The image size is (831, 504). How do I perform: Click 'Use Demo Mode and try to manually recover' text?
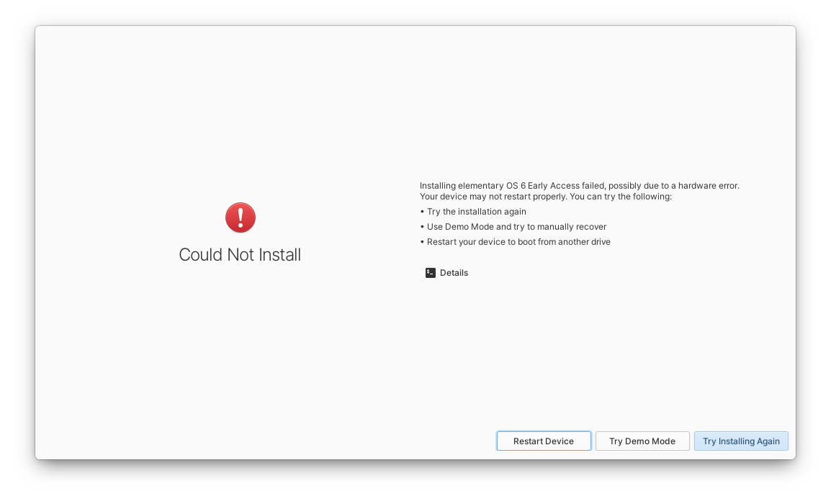coord(516,227)
